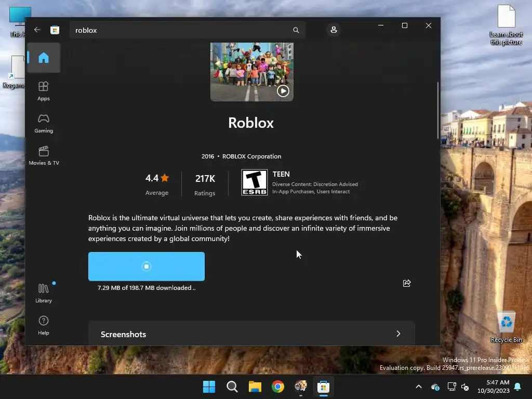Click the OneDrive cloud tray icon
Screen dimensions: 532x399
coord(435,387)
